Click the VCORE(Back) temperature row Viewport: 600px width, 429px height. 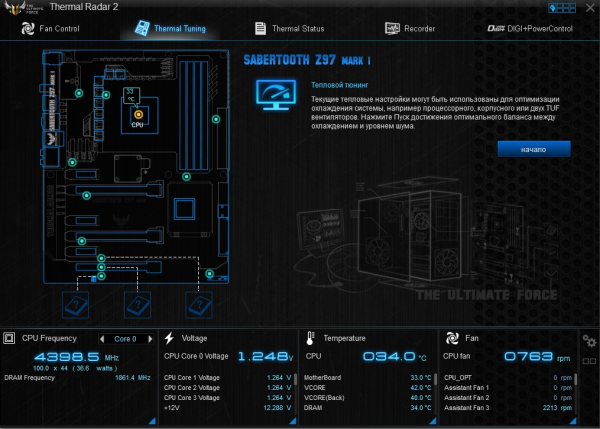point(367,398)
